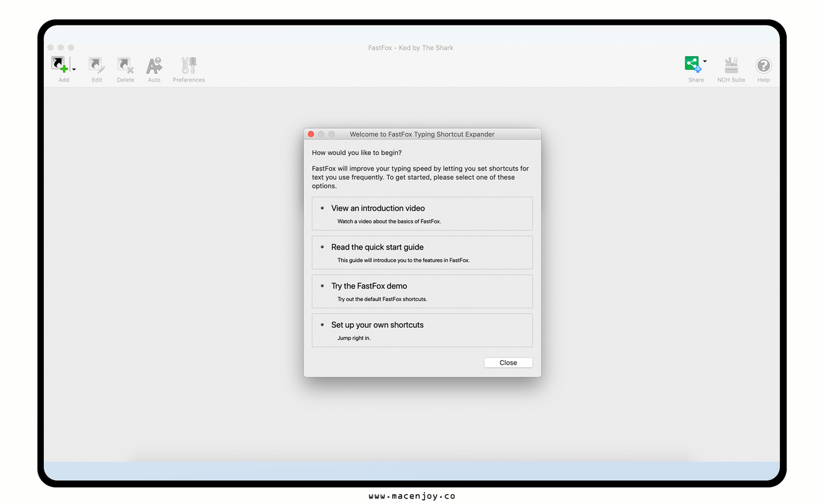The height and width of the screenshot is (504, 823).
Task: Select Try the FastFox demo option
Action: coord(422,291)
